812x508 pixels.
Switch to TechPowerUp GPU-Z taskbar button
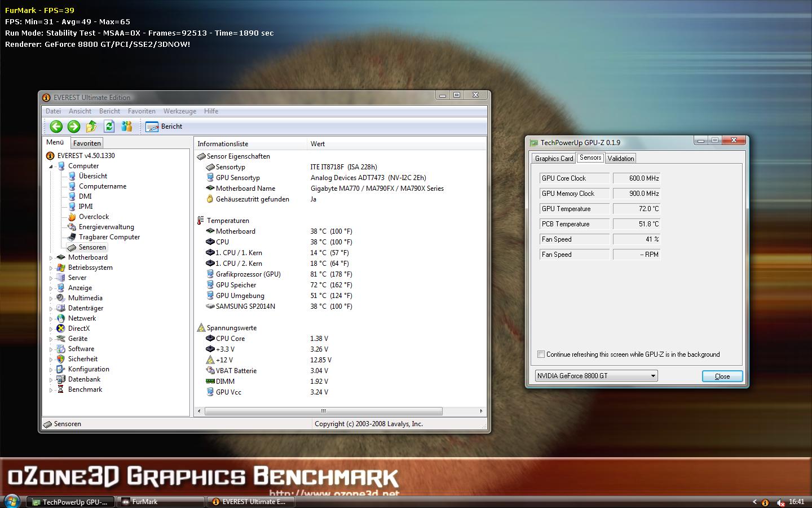71,502
